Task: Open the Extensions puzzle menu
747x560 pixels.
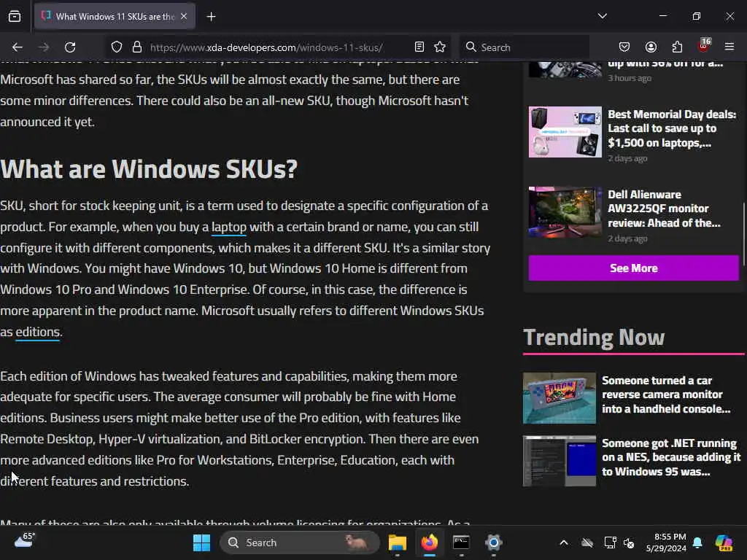Action: tap(677, 47)
